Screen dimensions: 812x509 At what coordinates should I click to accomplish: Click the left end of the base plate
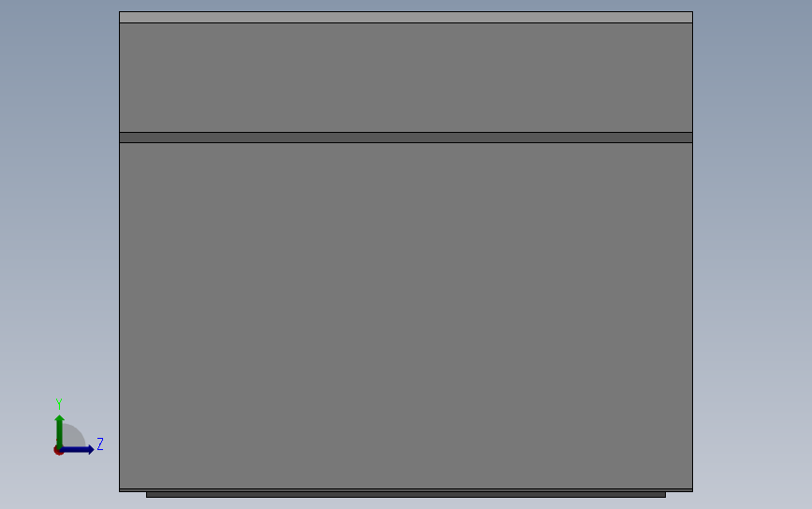pos(147,495)
